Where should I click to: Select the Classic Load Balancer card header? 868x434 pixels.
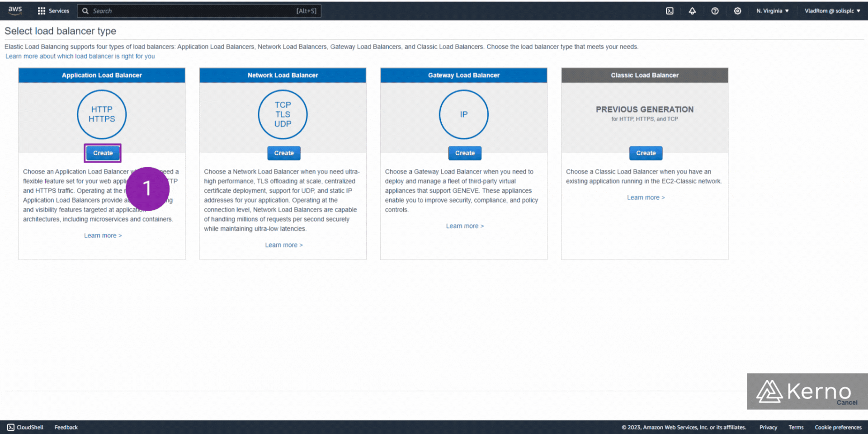[x=645, y=75]
